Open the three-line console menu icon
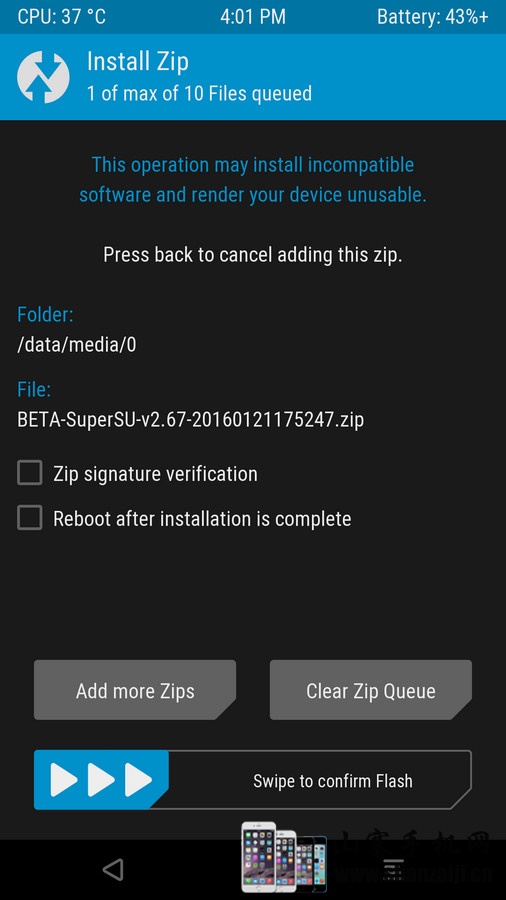The width and height of the screenshot is (506, 900). click(394, 870)
